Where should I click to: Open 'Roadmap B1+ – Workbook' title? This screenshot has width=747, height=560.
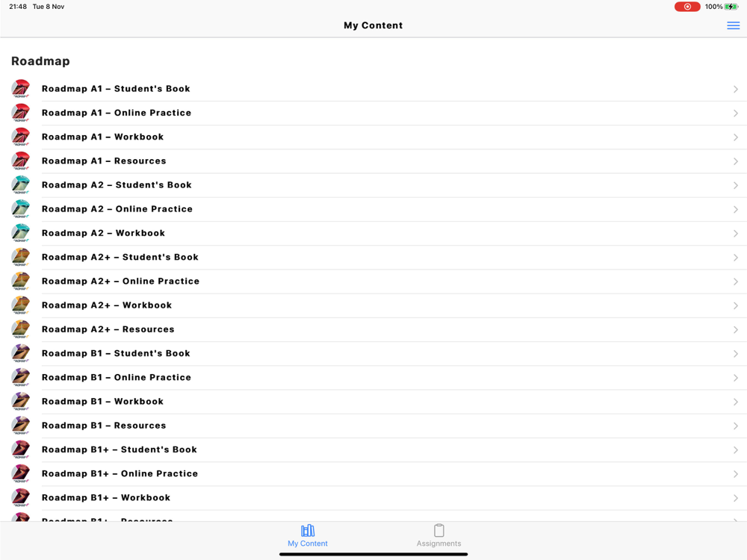coord(106,497)
